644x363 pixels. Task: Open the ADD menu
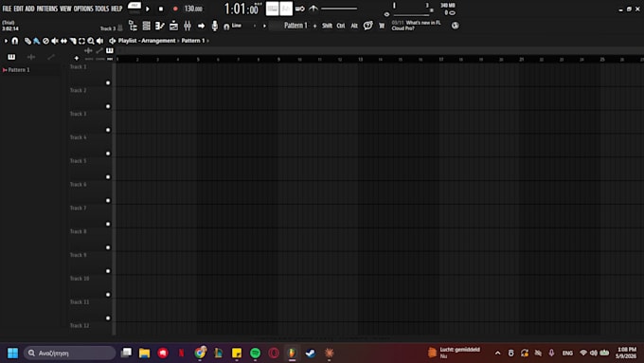[x=30, y=9]
